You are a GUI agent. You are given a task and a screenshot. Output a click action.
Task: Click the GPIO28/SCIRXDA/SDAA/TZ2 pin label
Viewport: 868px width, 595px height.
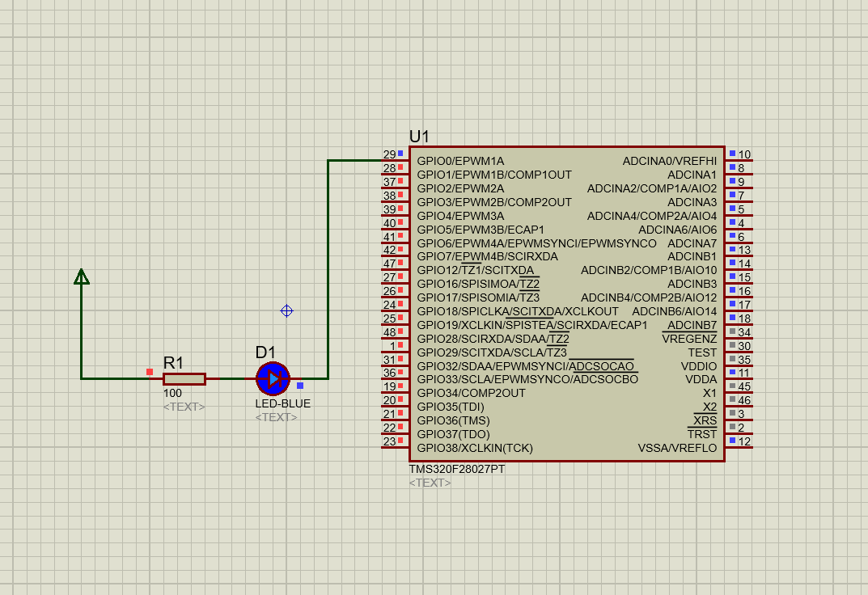493,339
